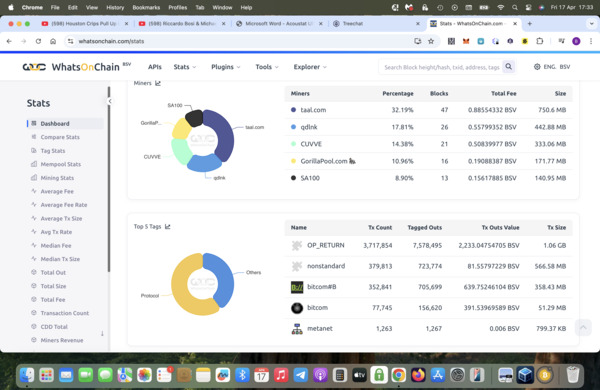Click the metanet tag icon

click(x=297, y=329)
